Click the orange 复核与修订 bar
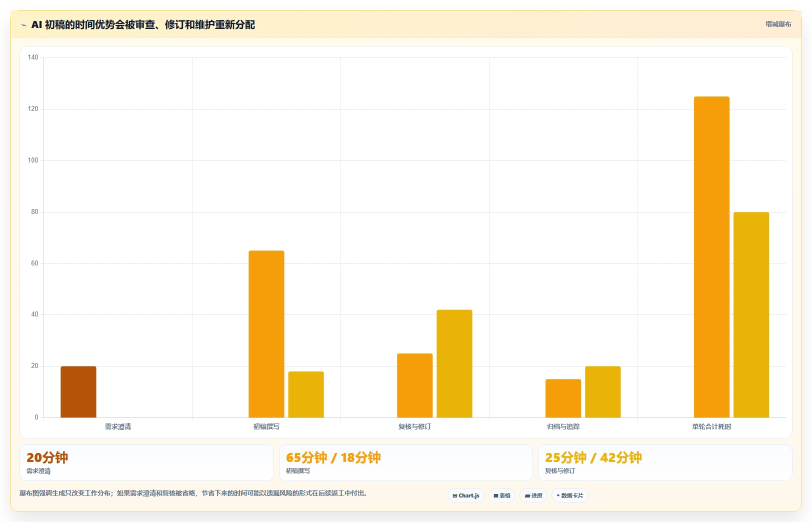Image resolution: width=812 pixels, height=522 pixels. (x=415, y=385)
